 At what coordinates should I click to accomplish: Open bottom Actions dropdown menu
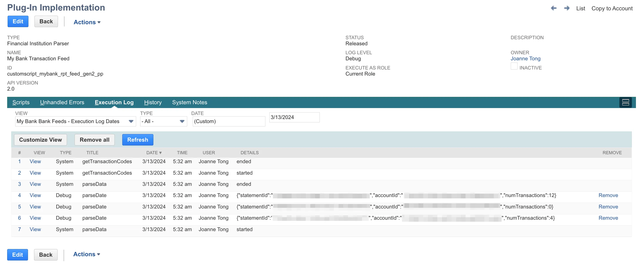86,254
